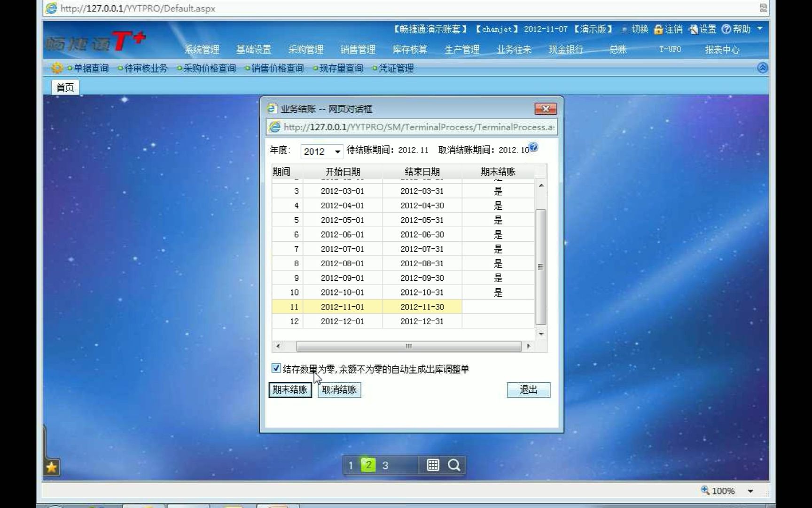Click the grid icon in the bottom bar
This screenshot has width=812, height=508.
pos(433,465)
